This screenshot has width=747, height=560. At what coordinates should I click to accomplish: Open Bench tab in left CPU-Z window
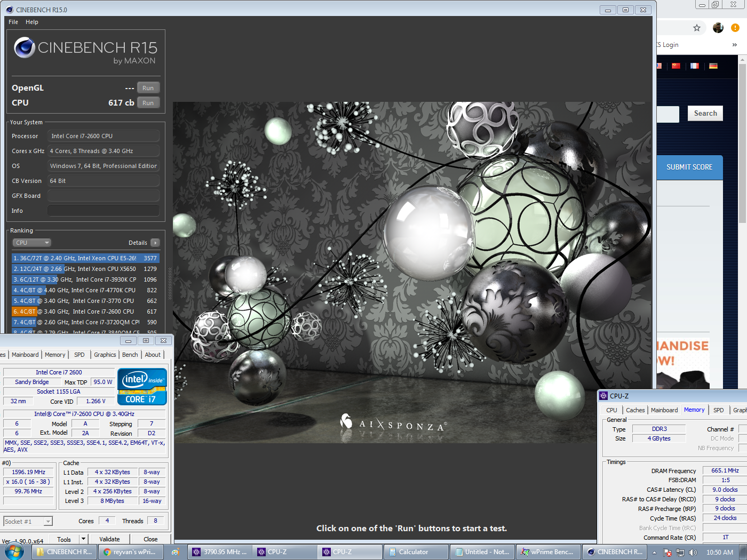[x=130, y=355]
